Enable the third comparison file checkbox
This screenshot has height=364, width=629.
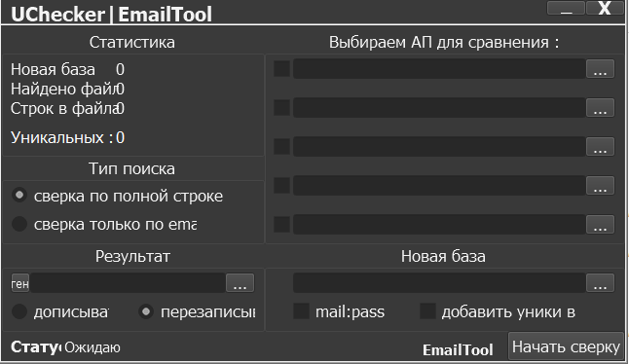(x=282, y=146)
